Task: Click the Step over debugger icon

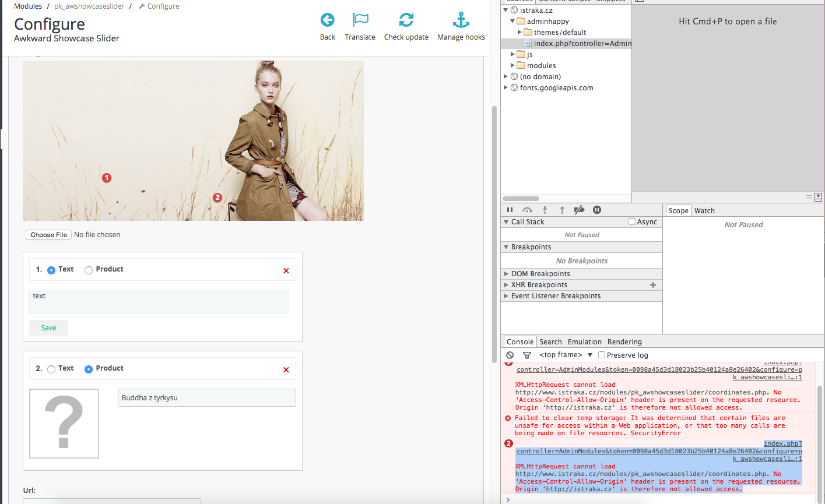Action: point(527,210)
